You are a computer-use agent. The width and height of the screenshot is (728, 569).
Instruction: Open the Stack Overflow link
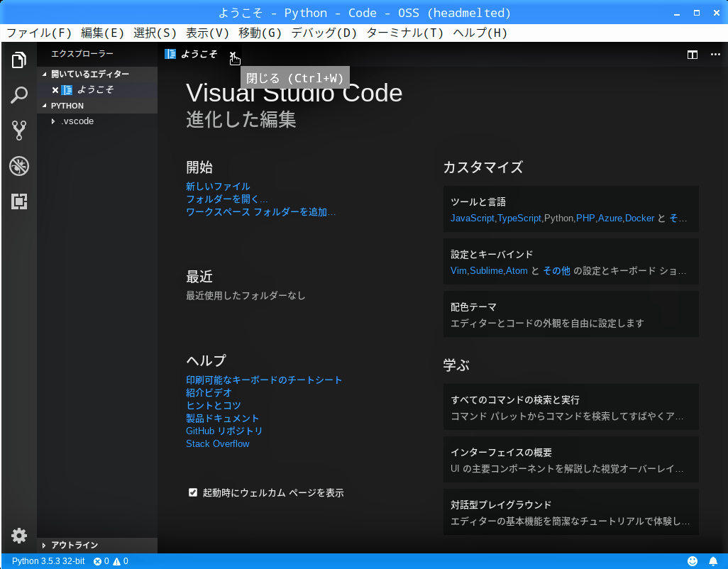pyautogui.click(x=218, y=443)
